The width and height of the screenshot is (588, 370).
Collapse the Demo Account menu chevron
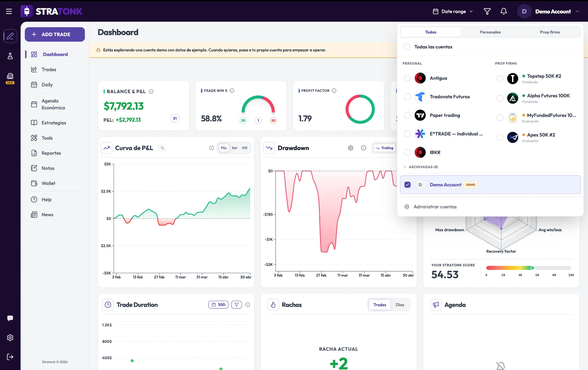(x=577, y=11)
